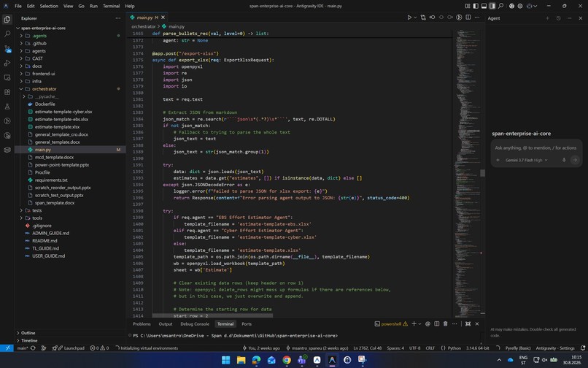Add context with plus in Agent input
This screenshot has height=368, width=588.
point(498,160)
